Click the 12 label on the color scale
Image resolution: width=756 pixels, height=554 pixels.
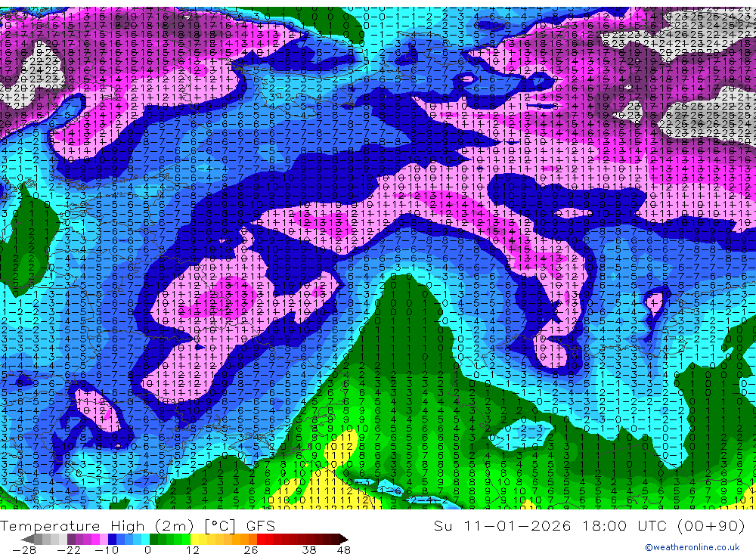[192, 549]
